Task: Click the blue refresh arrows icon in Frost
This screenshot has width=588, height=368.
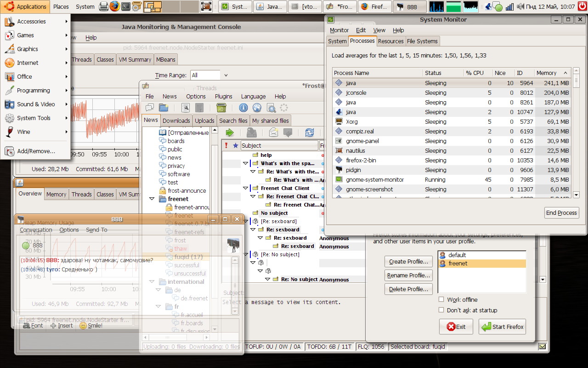Action: pos(310,132)
